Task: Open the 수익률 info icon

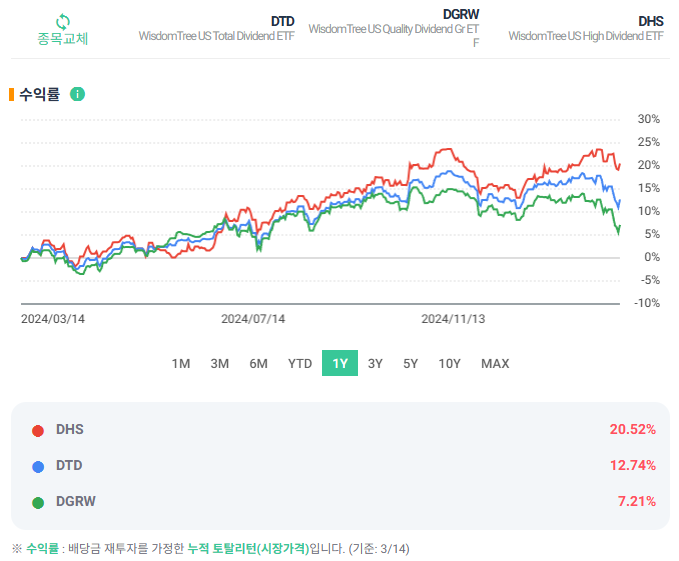Action: [x=78, y=94]
